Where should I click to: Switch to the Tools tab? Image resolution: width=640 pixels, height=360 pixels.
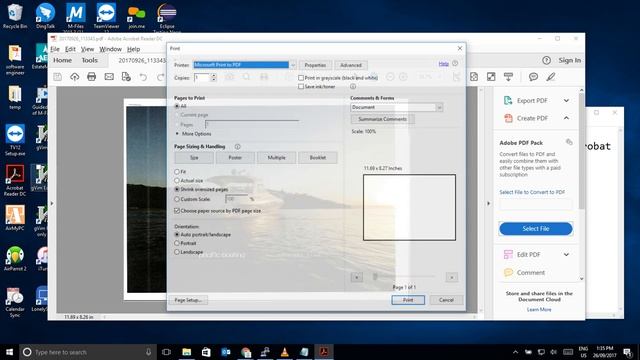(x=89, y=60)
